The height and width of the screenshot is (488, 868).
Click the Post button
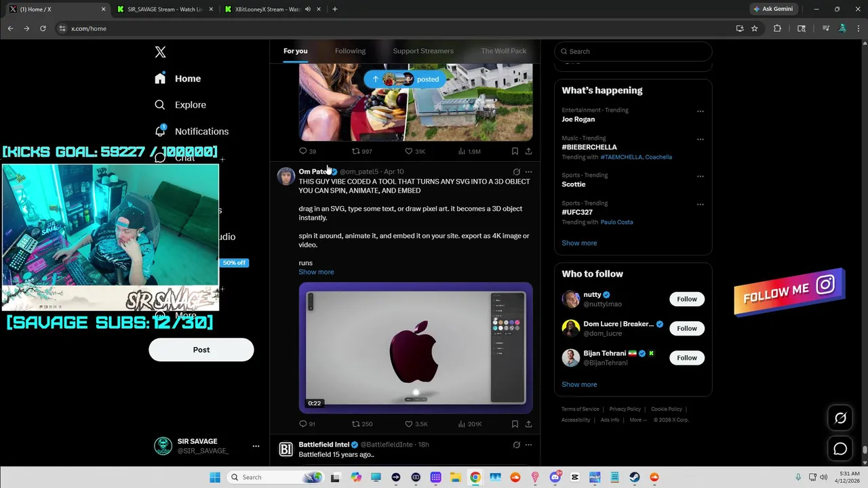click(x=201, y=350)
